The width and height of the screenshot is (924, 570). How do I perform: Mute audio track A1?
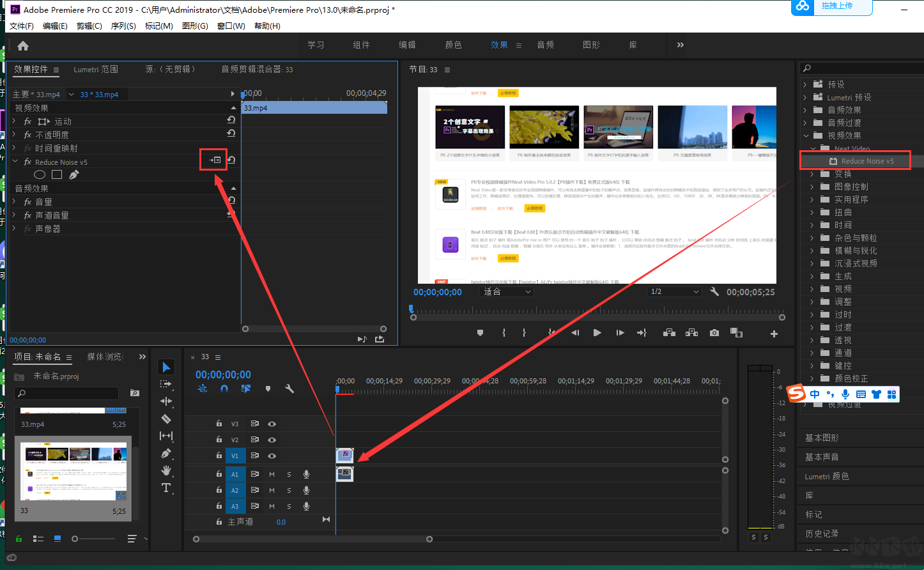pos(272,474)
